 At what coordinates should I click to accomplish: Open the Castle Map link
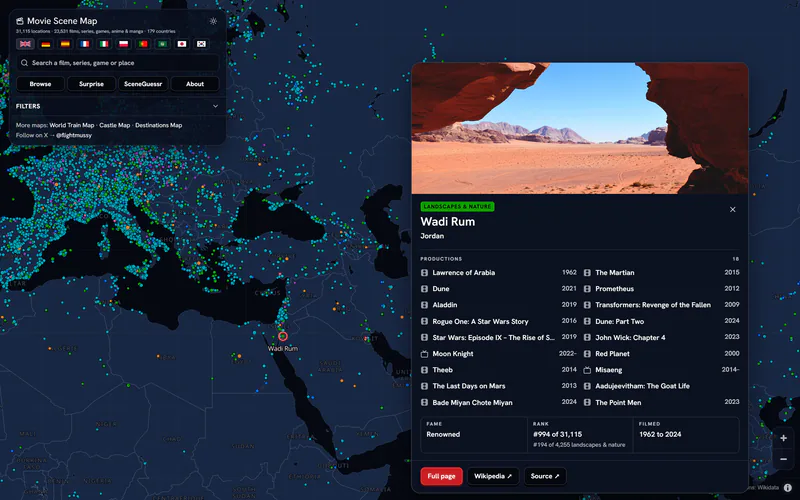pyautogui.click(x=115, y=125)
